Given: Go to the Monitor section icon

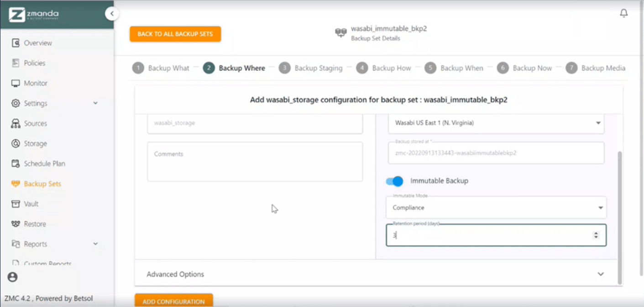Looking at the screenshot, I should coord(16,83).
